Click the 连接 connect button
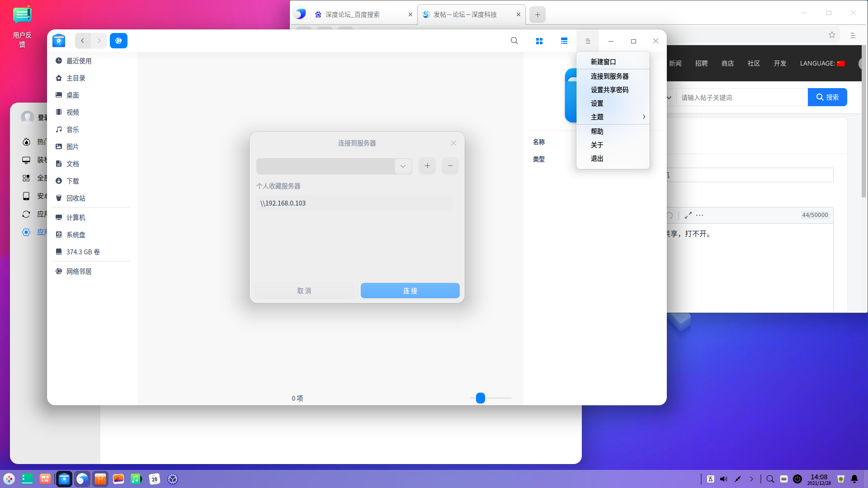Viewport: 868px width, 488px height. coord(410,291)
